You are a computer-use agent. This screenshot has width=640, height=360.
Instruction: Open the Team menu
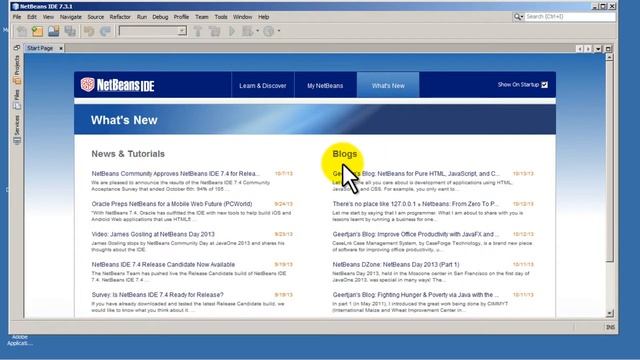click(x=202, y=17)
